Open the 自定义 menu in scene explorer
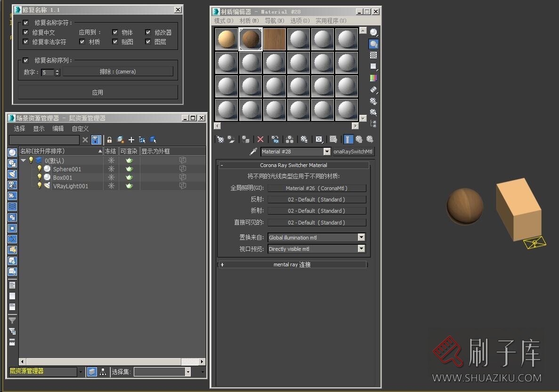559x392 pixels. tap(80, 128)
